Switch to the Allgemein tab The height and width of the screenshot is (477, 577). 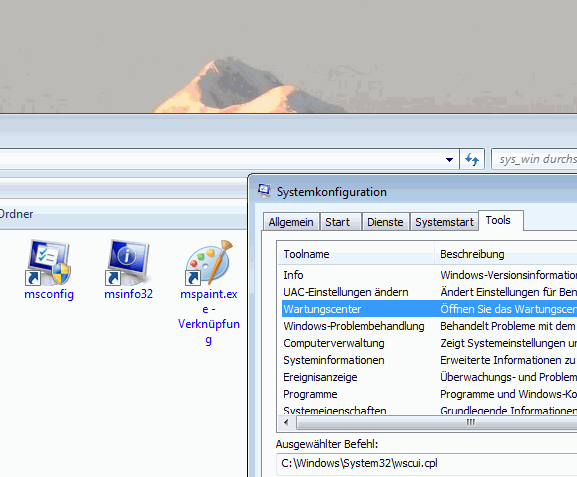[291, 222]
